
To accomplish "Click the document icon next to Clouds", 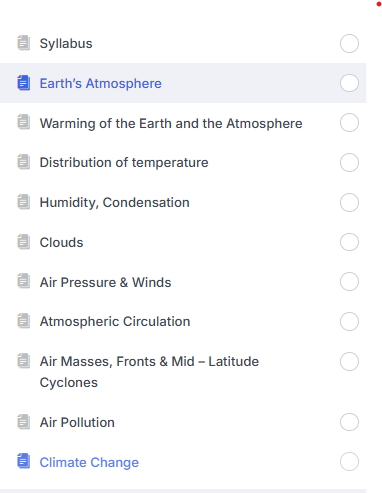I will (24, 242).
